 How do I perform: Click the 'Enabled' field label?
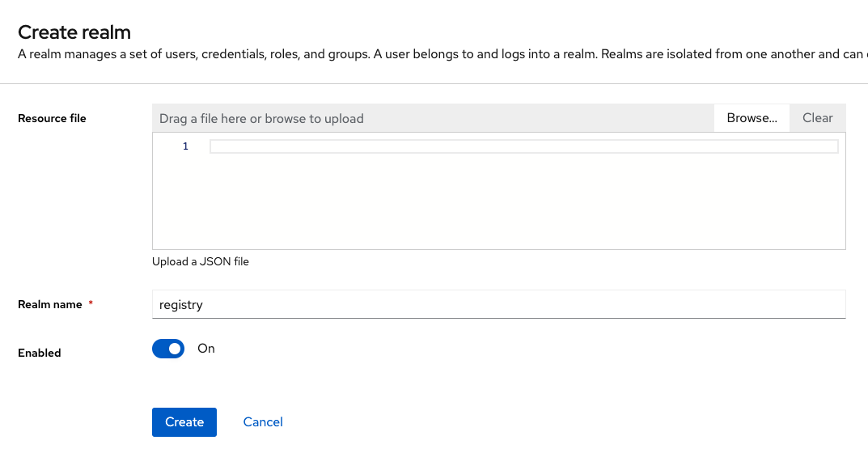coord(40,353)
